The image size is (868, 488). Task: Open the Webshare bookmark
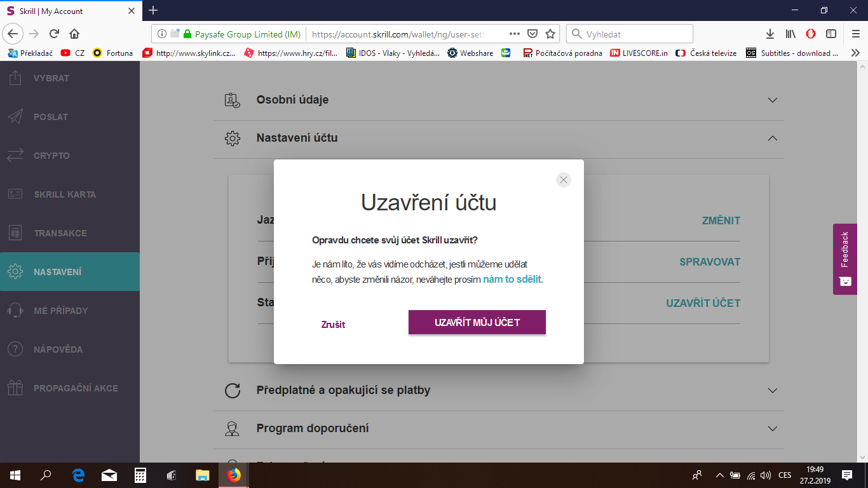471,53
